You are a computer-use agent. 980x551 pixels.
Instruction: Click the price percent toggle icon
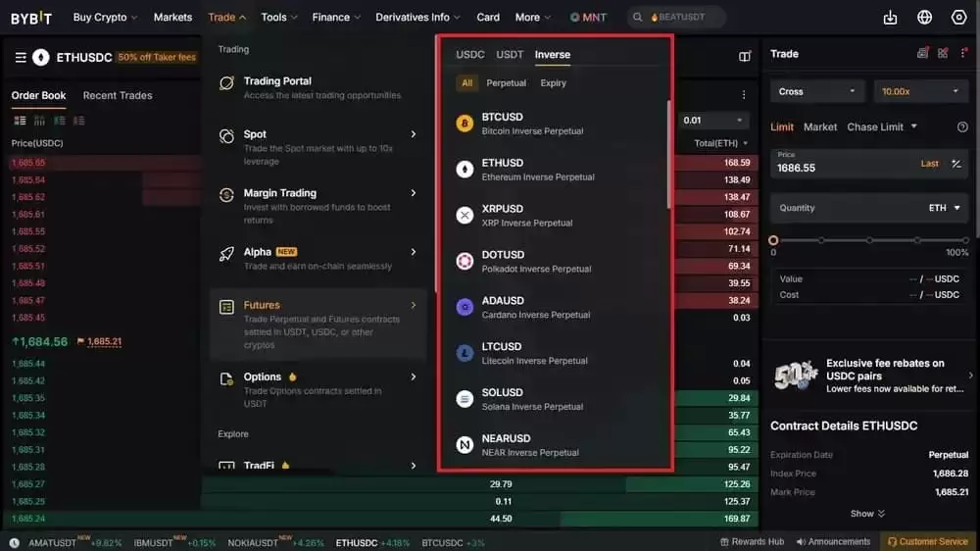point(956,164)
